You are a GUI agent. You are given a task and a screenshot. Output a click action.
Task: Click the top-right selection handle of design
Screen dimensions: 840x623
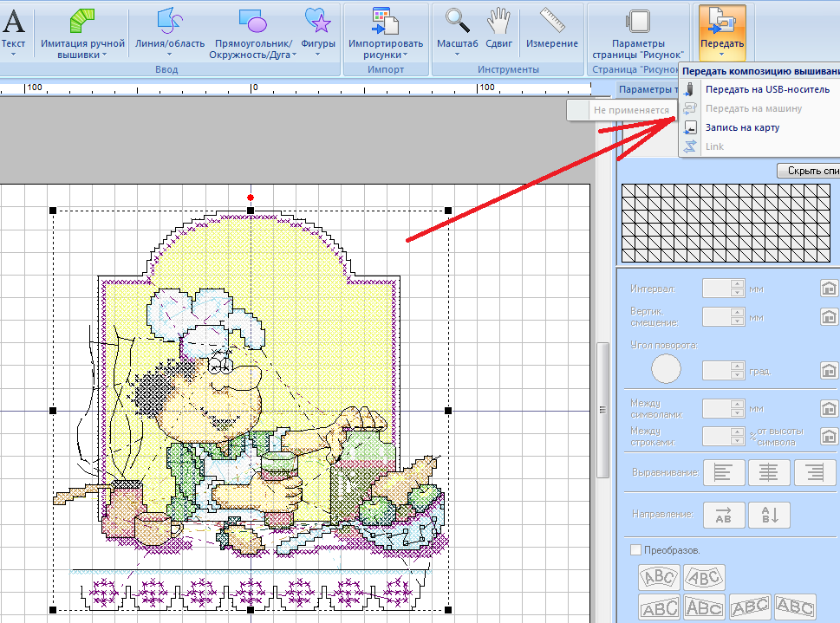pos(448,211)
